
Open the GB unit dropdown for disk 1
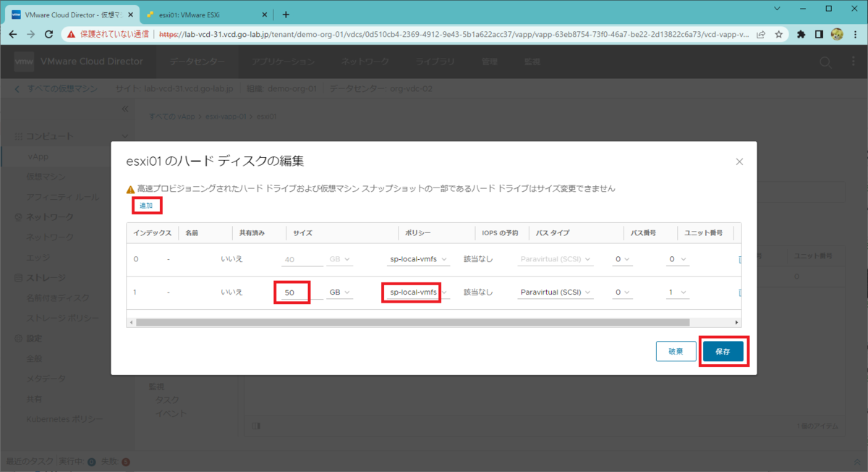point(339,292)
